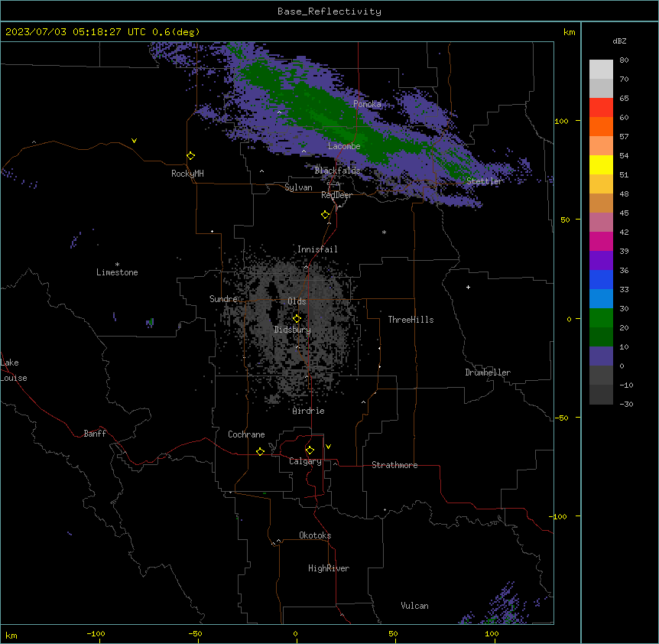Click the -30 value in the dBZ legend

point(626,405)
